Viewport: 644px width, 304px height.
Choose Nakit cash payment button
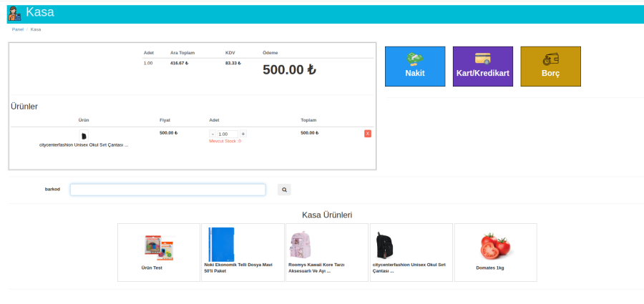pos(414,67)
